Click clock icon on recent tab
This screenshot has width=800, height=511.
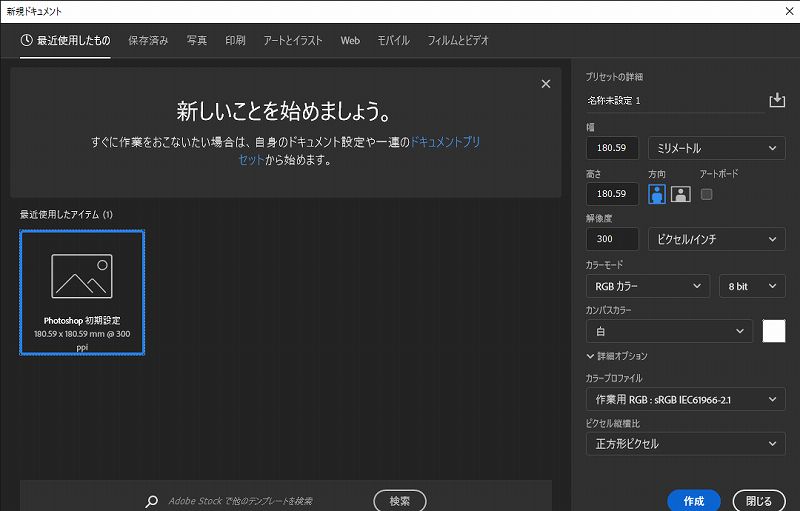click(x=27, y=40)
